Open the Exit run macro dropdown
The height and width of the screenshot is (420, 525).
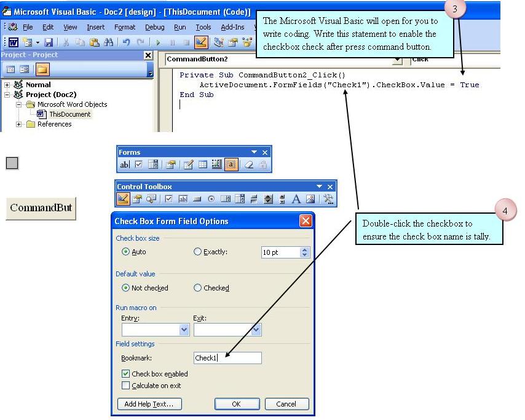[255, 330]
